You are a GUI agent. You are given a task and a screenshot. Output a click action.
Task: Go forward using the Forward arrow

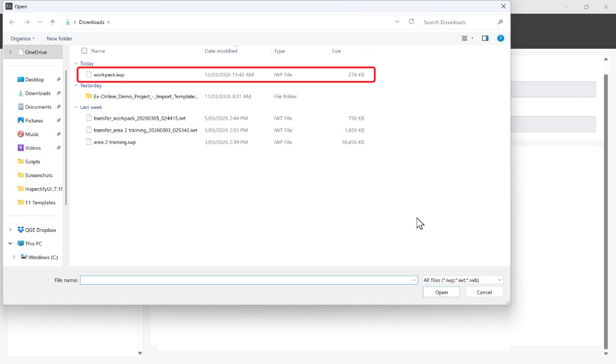pos(26,22)
